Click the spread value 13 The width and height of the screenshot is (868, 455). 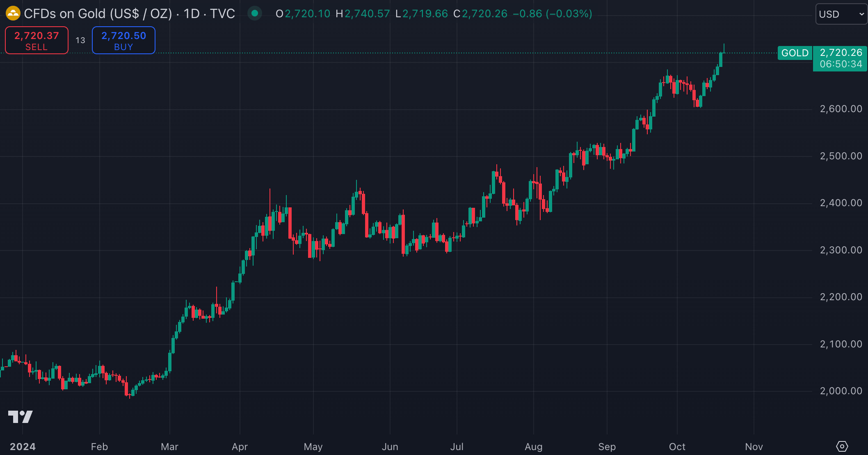80,40
